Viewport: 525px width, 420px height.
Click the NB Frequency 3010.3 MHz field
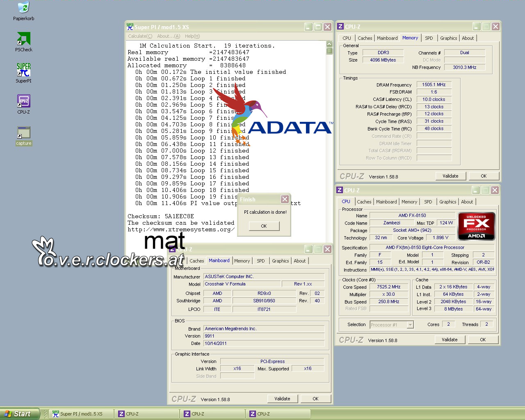click(465, 67)
